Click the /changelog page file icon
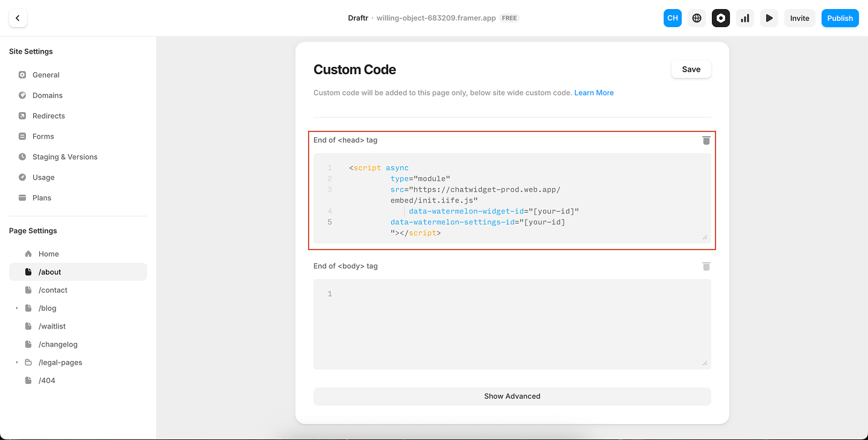Screen dimensions: 868x440 click(28, 344)
